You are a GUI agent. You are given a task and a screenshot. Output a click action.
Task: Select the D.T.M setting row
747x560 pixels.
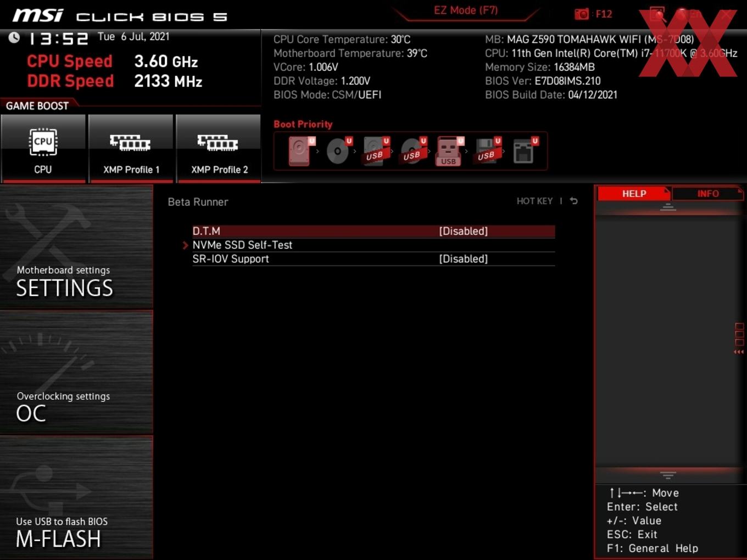(x=374, y=231)
